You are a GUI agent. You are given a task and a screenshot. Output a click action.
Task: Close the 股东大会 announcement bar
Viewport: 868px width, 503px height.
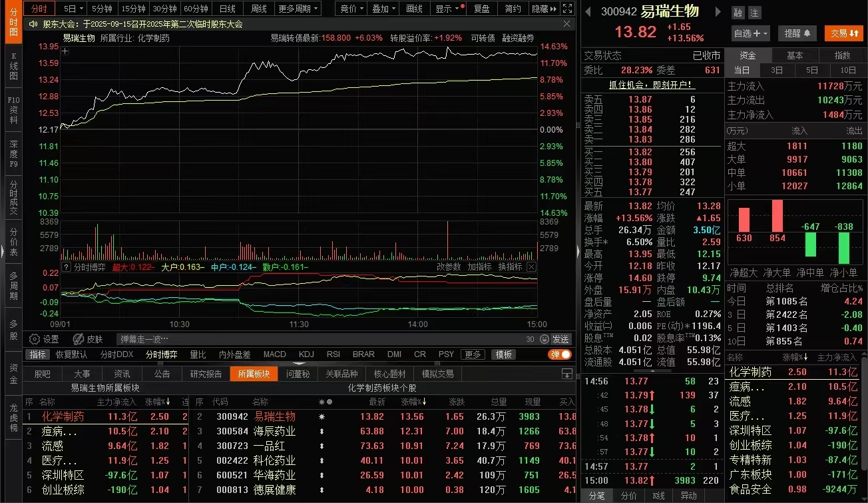567,24
